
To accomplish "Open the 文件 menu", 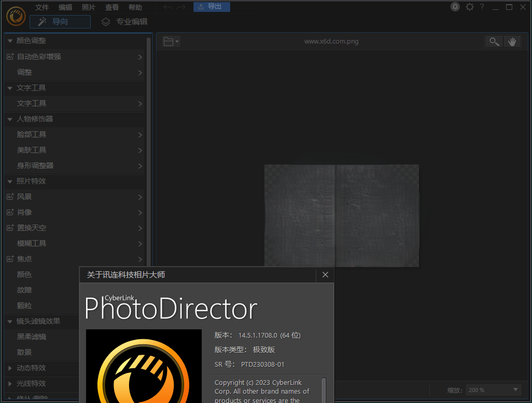I will pos(42,7).
